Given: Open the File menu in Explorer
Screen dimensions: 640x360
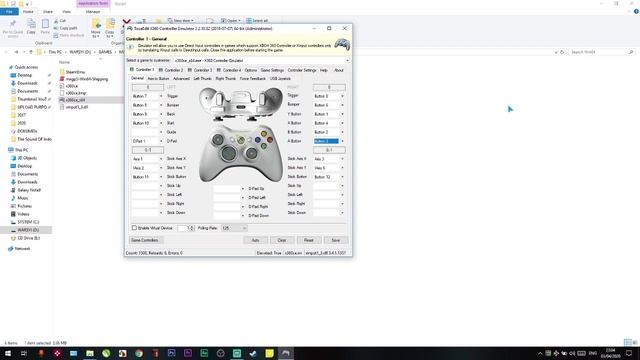Looking at the screenshot, I should click(9, 11).
